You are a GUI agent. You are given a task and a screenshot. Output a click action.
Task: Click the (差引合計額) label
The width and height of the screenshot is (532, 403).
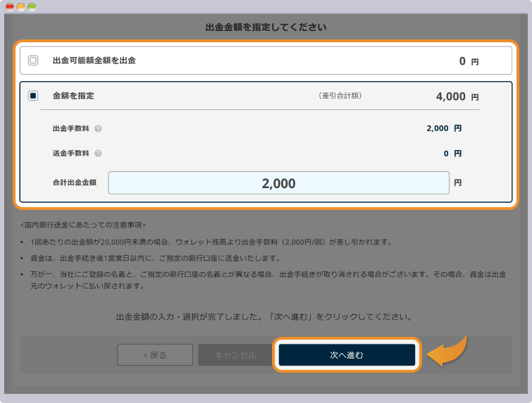click(340, 96)
